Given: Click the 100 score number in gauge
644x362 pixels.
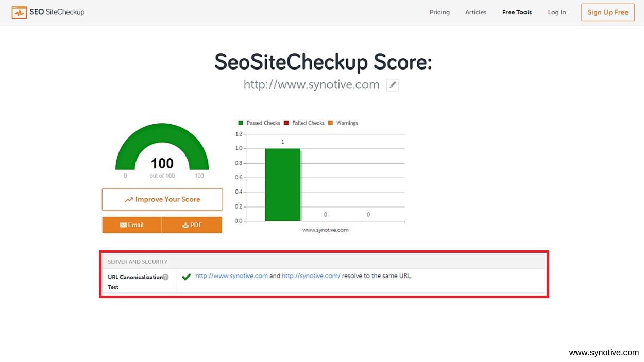Looking at the screenshot, I should [162, 164].
